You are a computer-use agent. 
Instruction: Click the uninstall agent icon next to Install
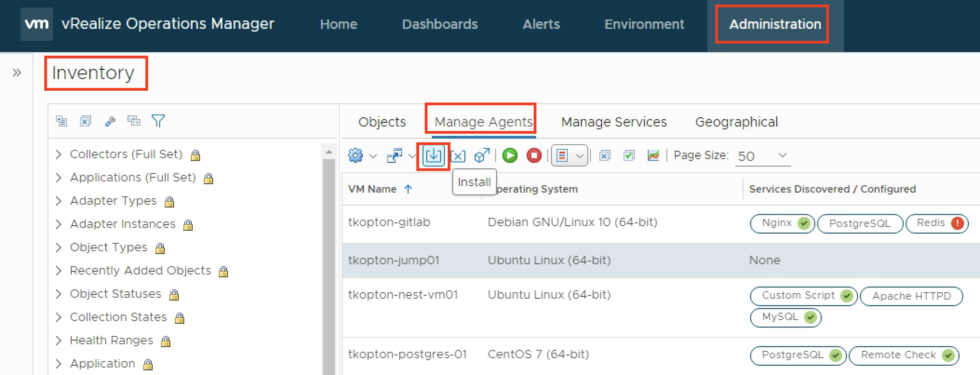click(458, 156)
